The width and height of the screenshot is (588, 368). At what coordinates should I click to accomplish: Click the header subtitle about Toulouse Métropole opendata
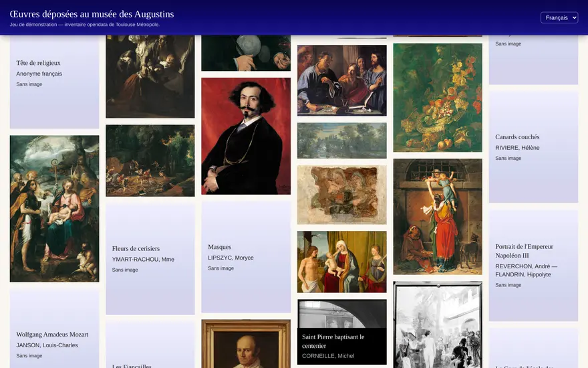(x=85, y=25)
